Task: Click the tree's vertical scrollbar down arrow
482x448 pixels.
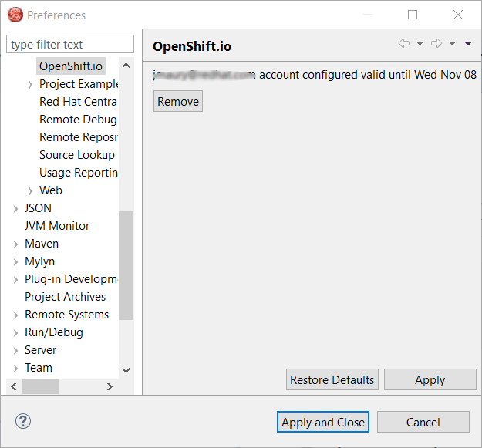Action: [x=126, y=370]
